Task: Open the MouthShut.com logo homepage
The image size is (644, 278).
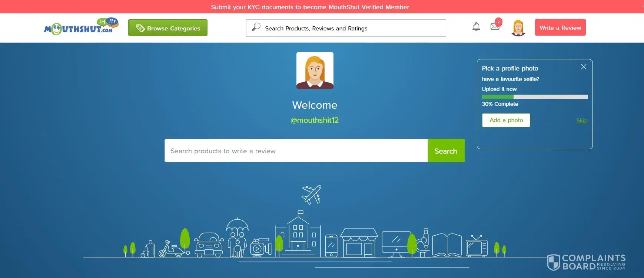Action: coord(81,27)
